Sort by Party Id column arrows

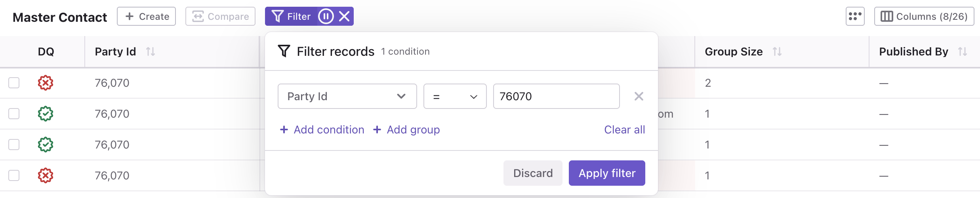coord(151,51)
